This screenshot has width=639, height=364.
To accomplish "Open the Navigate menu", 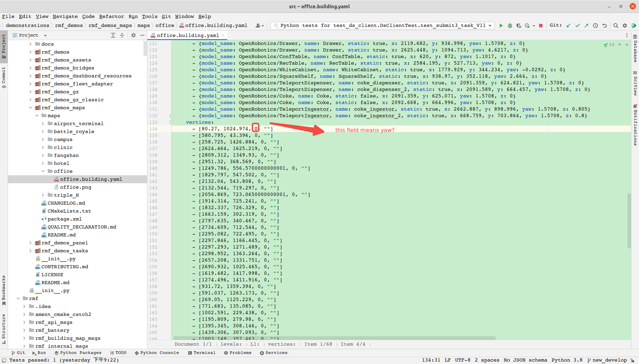I will (65, 16).
